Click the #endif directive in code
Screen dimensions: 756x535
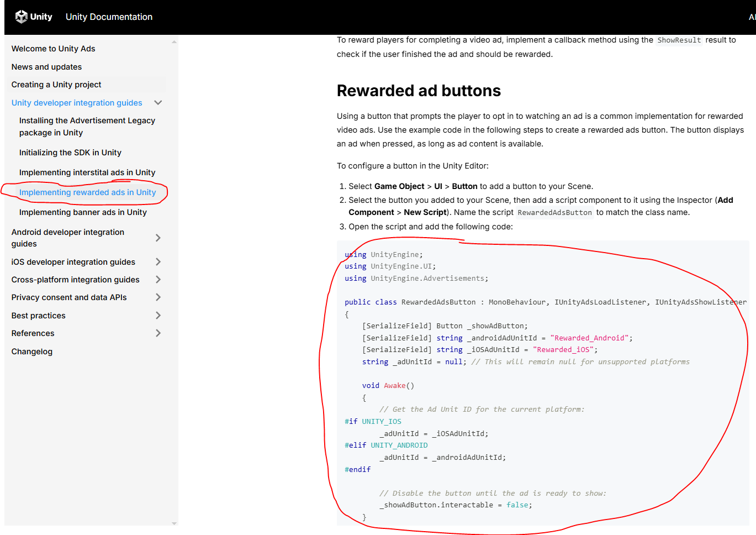click(x=358, y=470)
